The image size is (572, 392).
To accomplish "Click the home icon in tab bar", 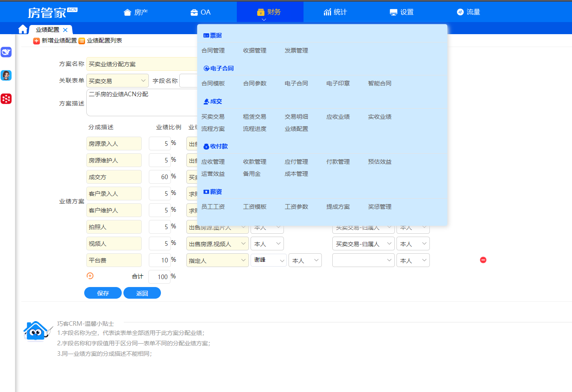I will 23,29.
